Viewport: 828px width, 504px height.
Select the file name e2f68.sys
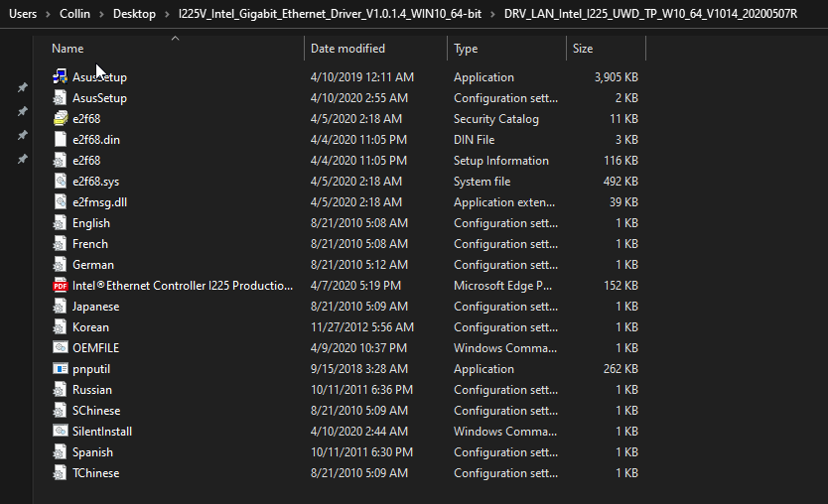[x=95, y=182]
